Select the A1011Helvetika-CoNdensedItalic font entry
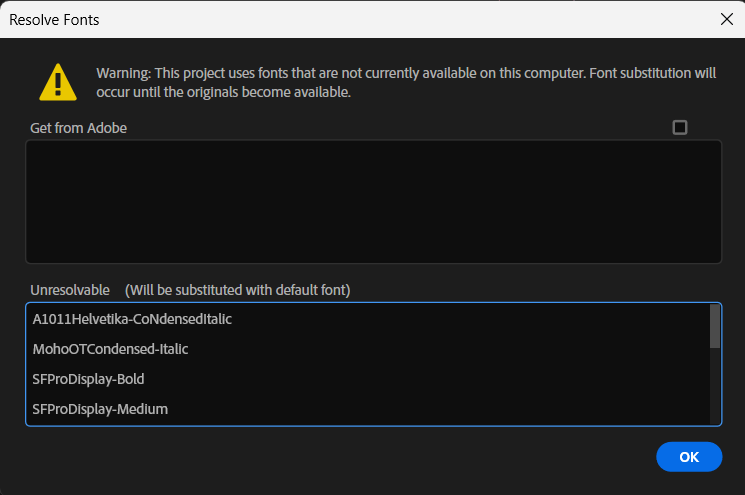745x495 pixels. (x=132, y=320)
